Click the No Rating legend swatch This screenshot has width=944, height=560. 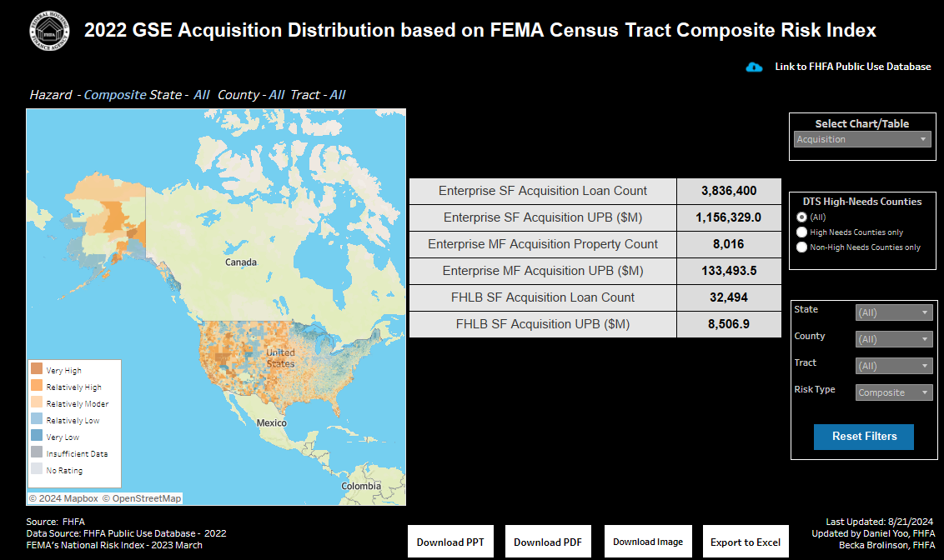tap(37, 468)
